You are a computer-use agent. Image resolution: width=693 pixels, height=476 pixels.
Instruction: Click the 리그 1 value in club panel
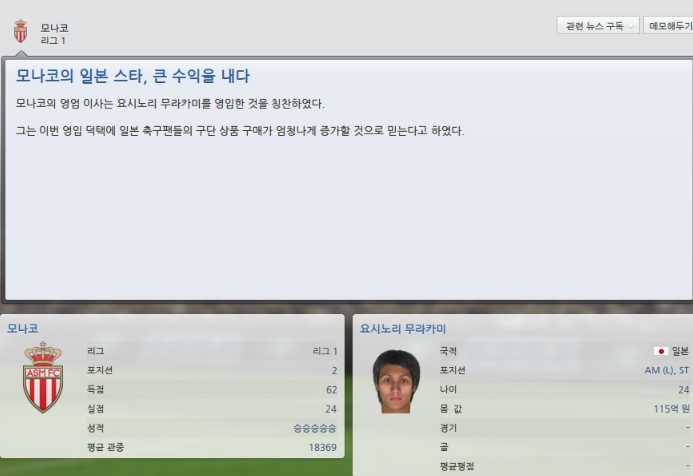(325, 351)
